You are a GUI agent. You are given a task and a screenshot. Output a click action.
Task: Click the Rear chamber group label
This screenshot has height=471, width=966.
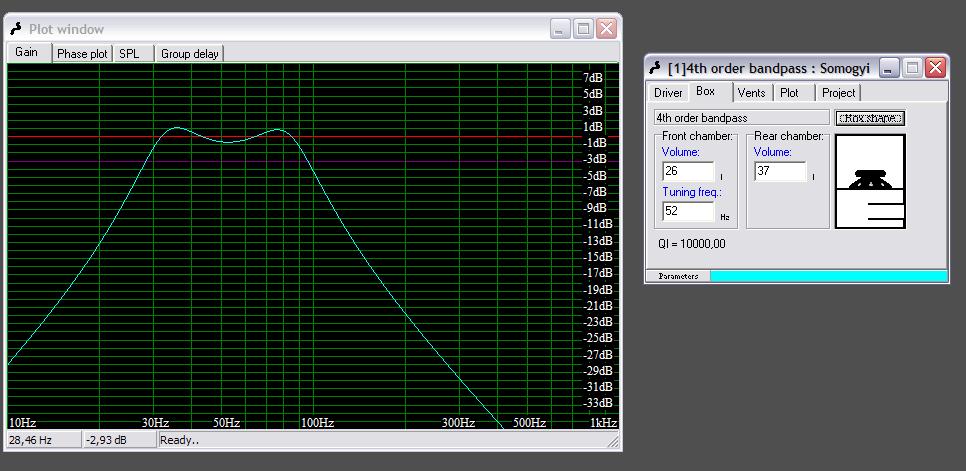(x=789, y=136)
